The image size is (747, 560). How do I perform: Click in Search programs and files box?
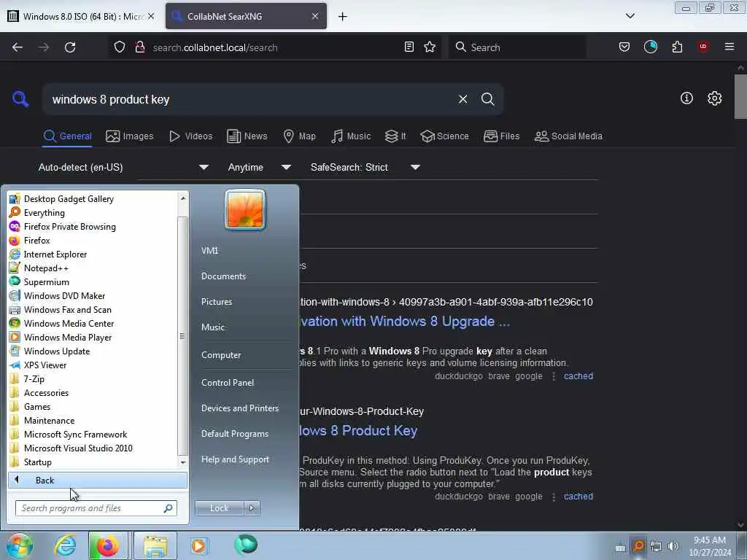pos(96,508)
